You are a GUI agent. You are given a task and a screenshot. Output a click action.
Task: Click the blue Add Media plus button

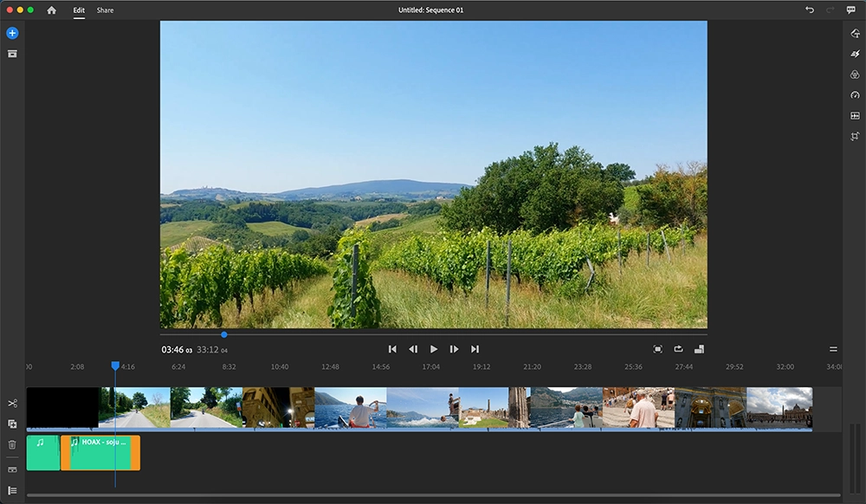[x=11, y=33]
